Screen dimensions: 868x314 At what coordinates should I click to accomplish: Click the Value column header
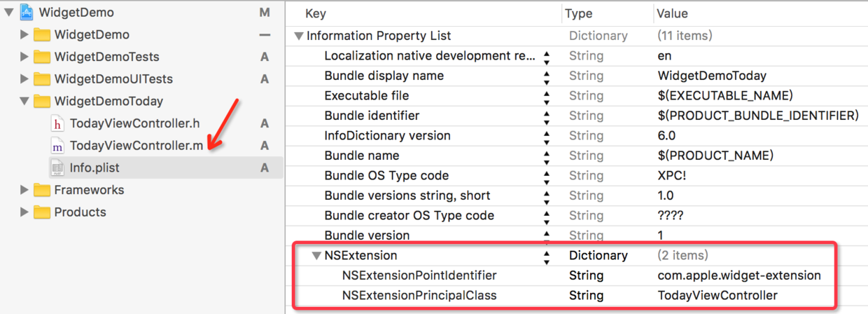click(671, 13)
